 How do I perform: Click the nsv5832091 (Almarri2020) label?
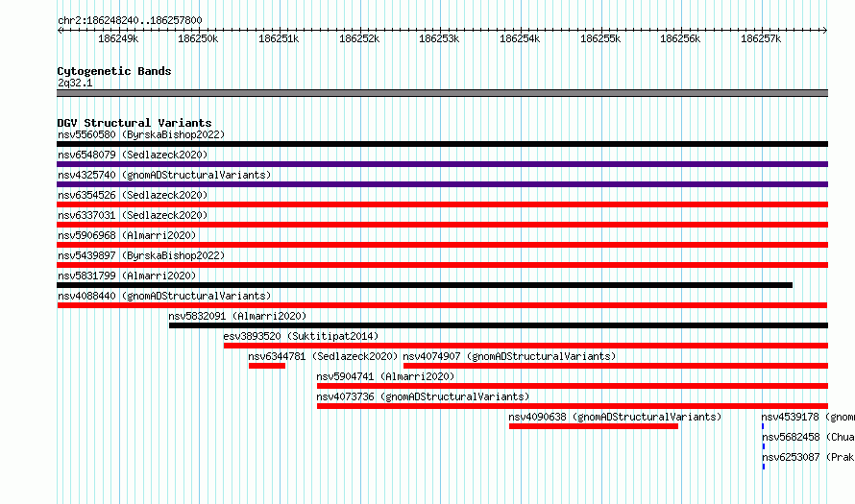click(x=237, y=316)
